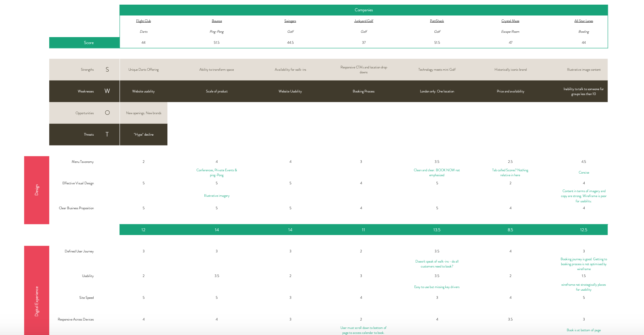Select 'Booking journey is good' note
The height and width of the screenshot is (335, 644).
pos(584,264)
